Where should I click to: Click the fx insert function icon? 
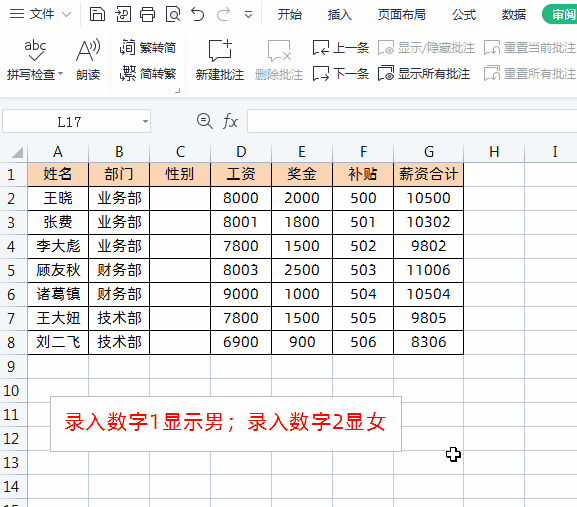click(x=230, y=121)
